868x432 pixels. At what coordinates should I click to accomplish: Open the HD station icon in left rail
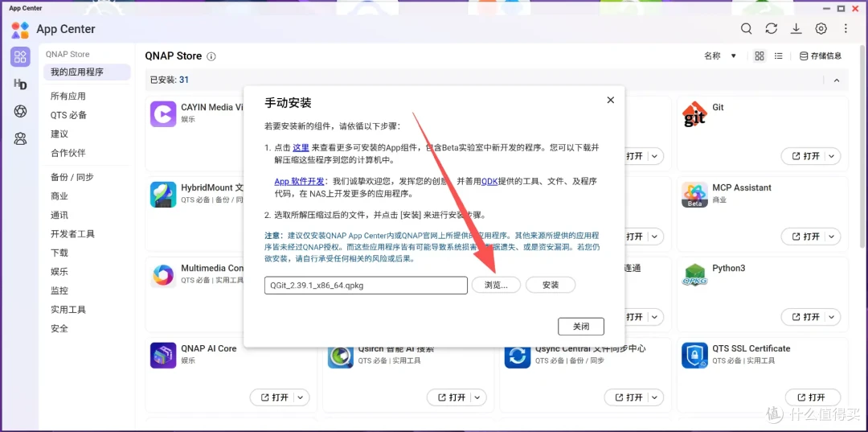(x=20, y=84)
